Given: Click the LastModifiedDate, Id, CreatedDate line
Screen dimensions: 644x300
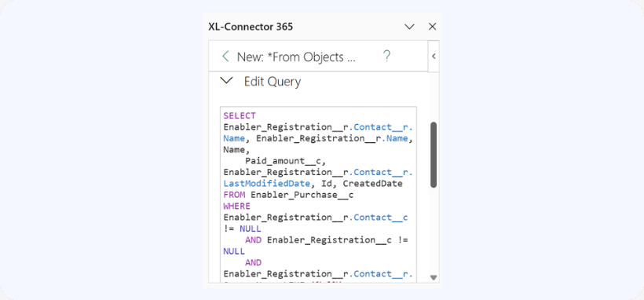Looking at the screenshot, I should pos(313,184).
